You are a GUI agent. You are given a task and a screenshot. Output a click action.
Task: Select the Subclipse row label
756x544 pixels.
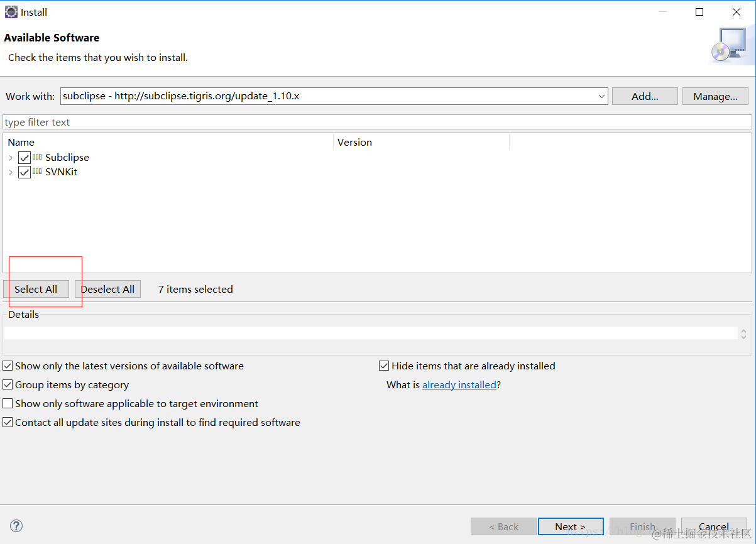click(x=67, y=157)
